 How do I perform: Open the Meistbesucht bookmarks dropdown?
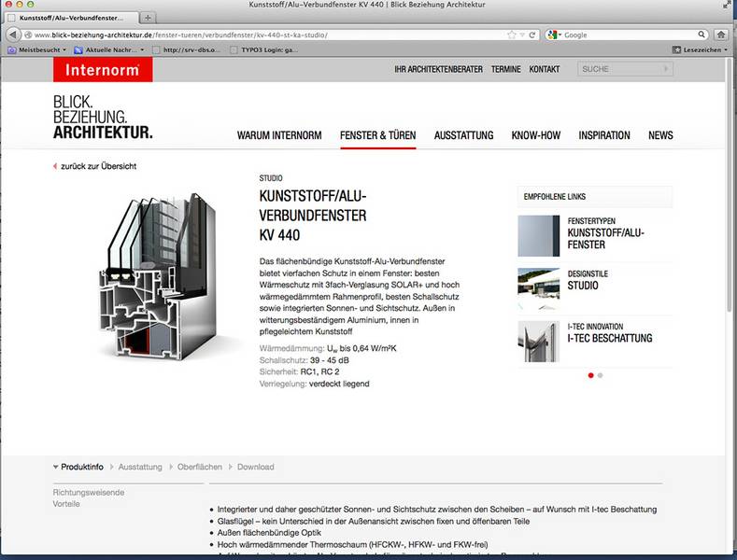(x=36, y=49)
